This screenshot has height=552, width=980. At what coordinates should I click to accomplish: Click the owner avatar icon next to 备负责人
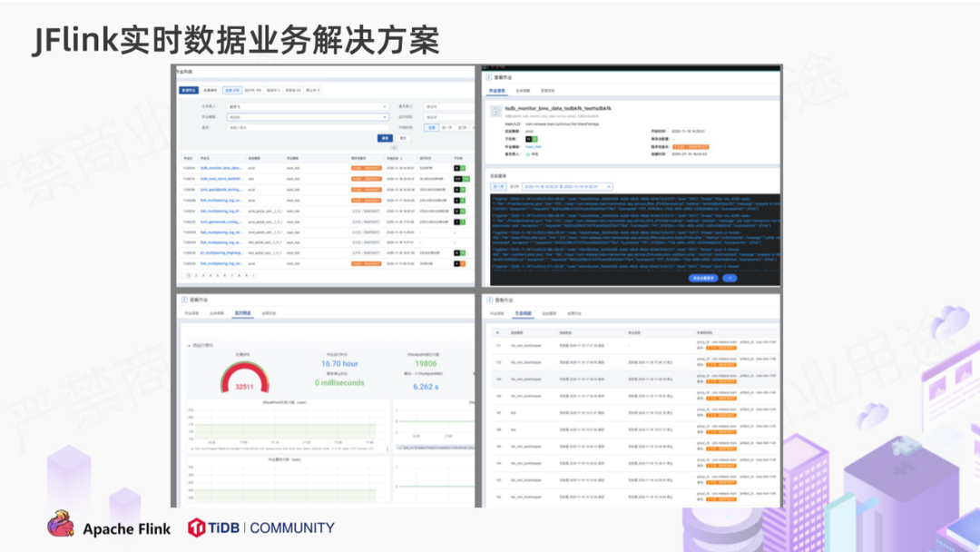tap(527, 154)
